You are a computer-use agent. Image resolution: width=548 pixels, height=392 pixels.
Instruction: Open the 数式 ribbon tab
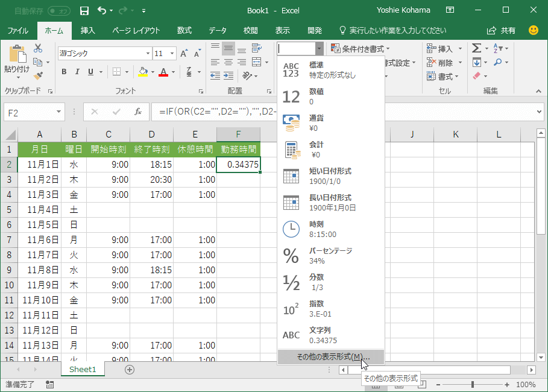tap(184, 30)
